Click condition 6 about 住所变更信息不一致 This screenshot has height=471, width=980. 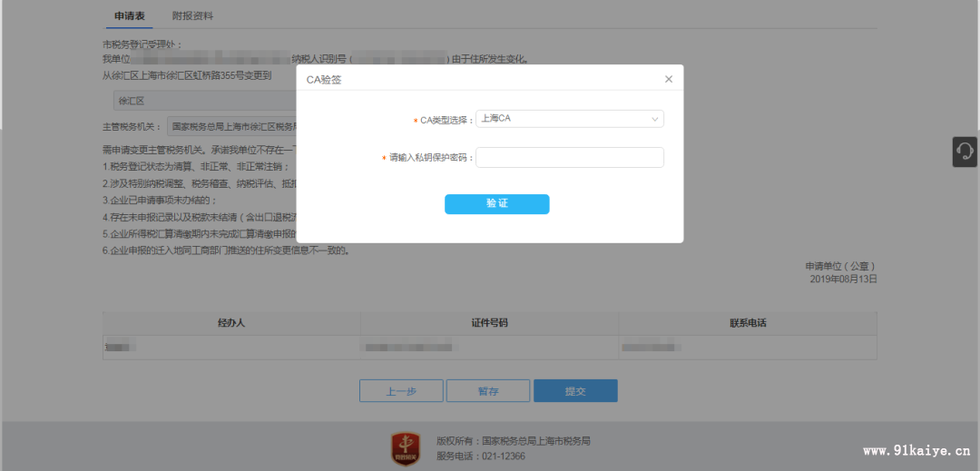[227, 251]
